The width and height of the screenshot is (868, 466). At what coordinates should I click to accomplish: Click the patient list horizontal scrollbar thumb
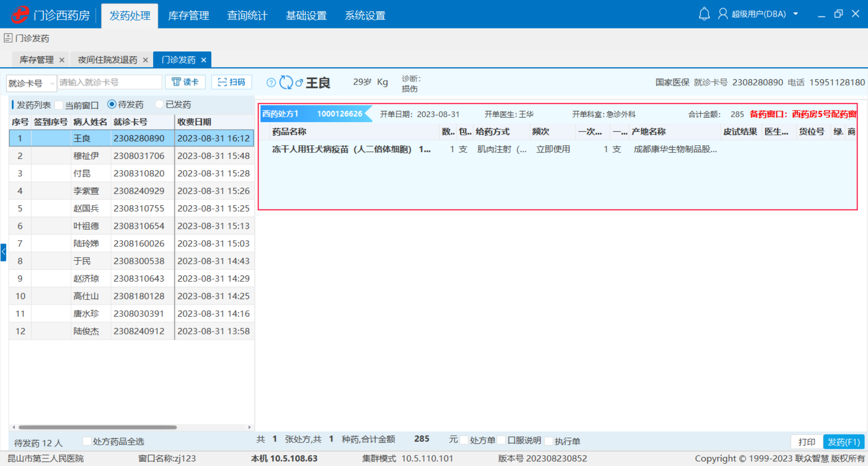97,427
